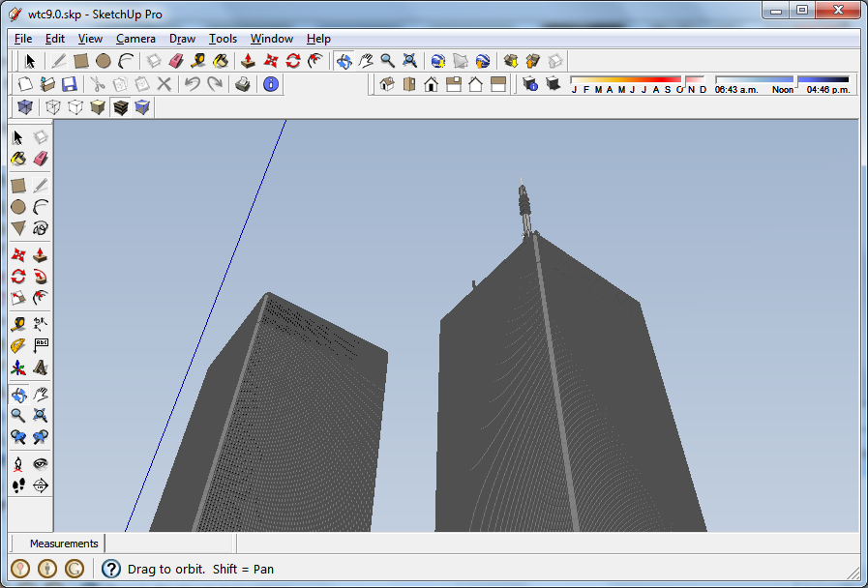Viewport: 868px width, 588px height.
Task: Select the Arc tool in top toolbar
Action: (x=126, y=61)
